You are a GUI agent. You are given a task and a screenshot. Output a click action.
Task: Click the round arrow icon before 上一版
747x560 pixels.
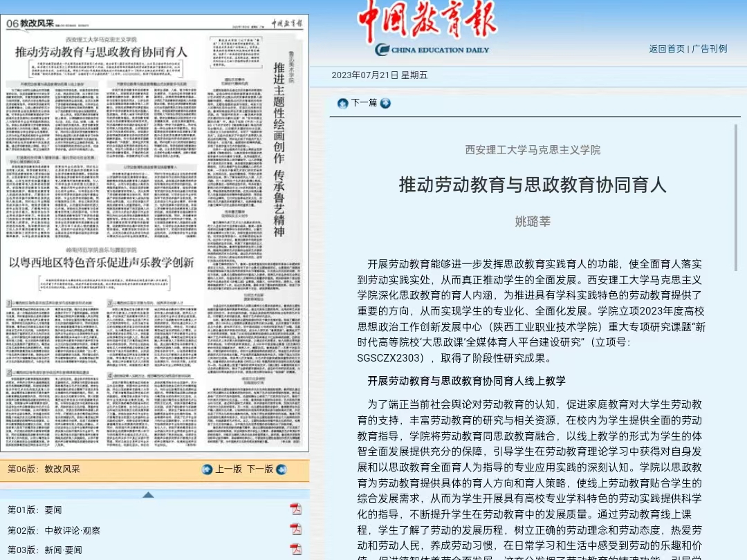[207, 469]
